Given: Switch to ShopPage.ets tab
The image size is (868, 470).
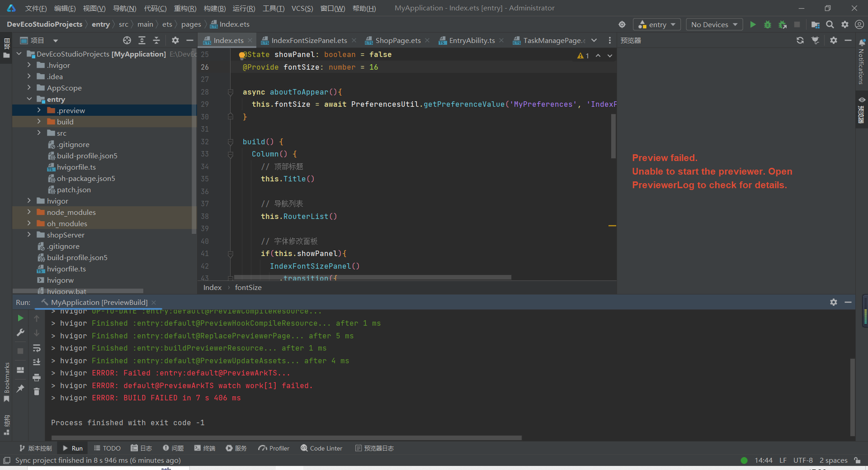Looking at the screenshot, I should [x=398, y=40].
